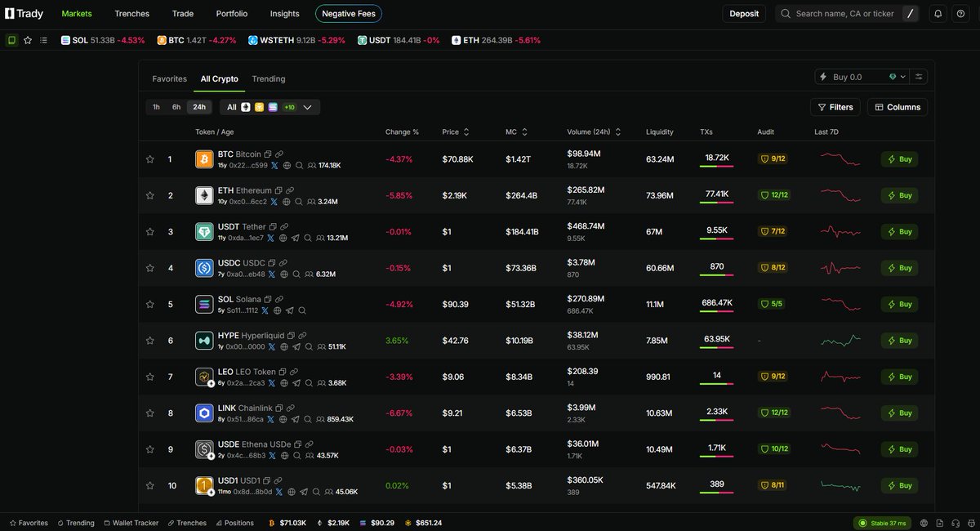Sort by Price column

456,132
